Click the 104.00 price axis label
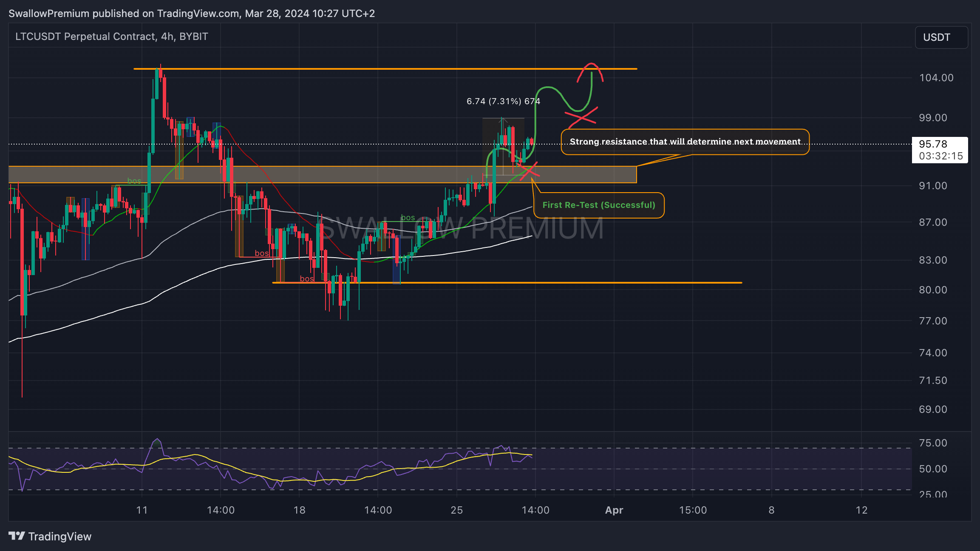Image resolution: width=980 pixels, height=551 pixels. click(936, 78)
